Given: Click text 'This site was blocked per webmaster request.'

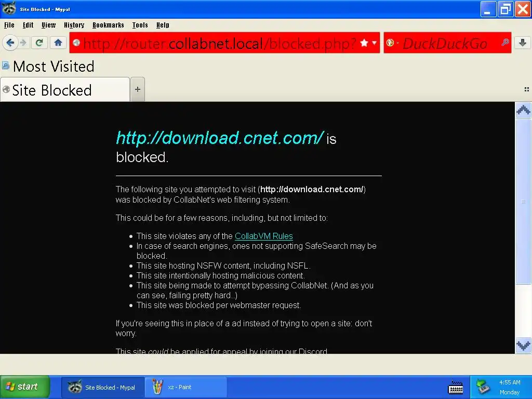Looking at the screenshot, I should pos(219,305).
